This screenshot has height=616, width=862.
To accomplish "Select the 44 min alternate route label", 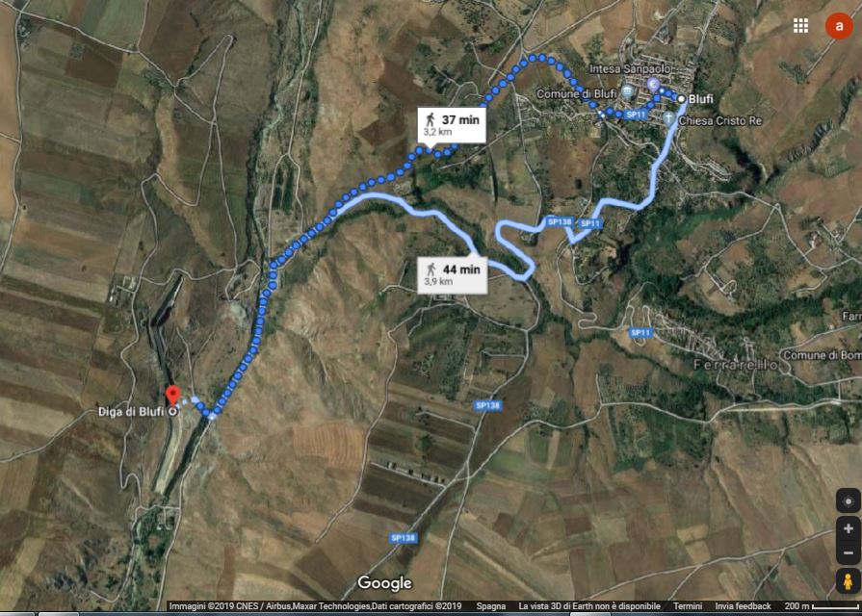I will coord(452,274).
